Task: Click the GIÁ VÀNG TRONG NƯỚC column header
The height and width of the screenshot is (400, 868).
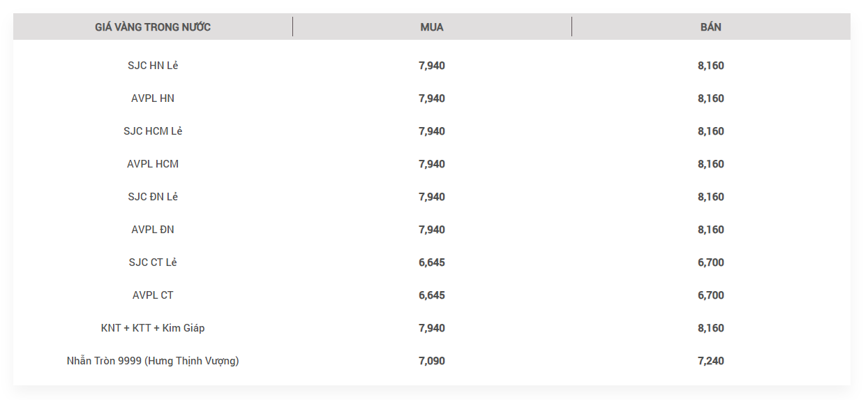Action: coord(153,27)
